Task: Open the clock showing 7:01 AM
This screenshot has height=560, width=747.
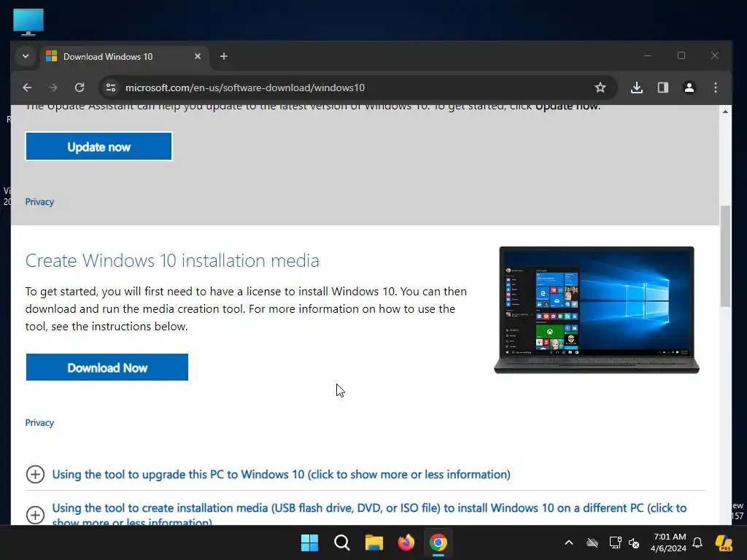Action: coord(668,542)
